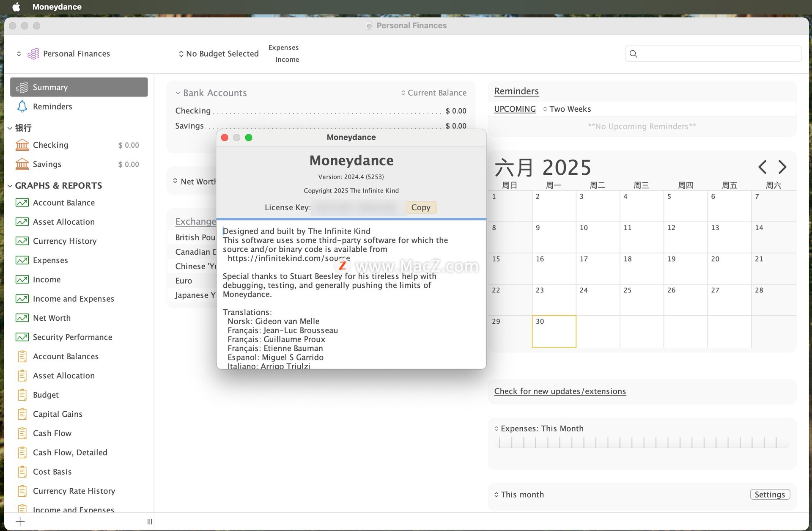Click the Cash Flow report icon
The width and height of the screenshot is (812, 531).
coord(22,433)
